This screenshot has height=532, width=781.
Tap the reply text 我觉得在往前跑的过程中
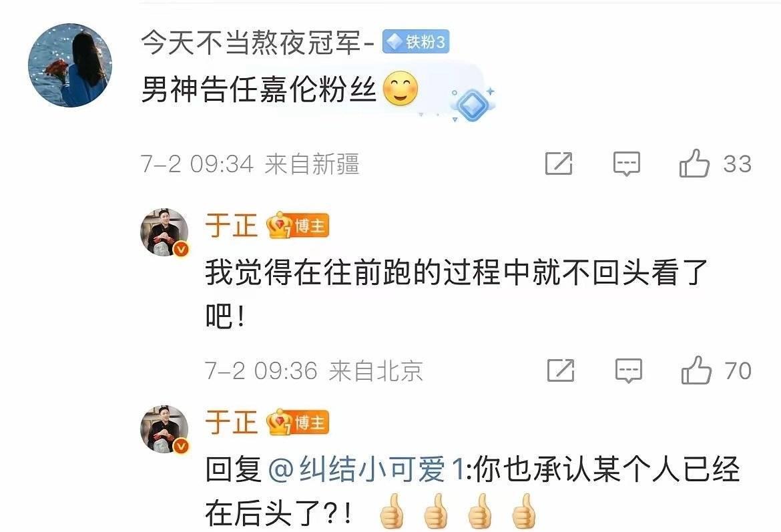369,273
